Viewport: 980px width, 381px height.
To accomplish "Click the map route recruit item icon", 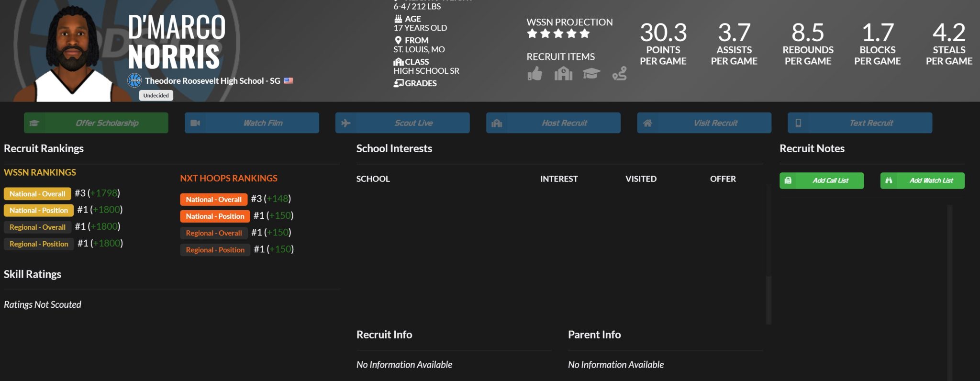I will [x=619, y=74].
